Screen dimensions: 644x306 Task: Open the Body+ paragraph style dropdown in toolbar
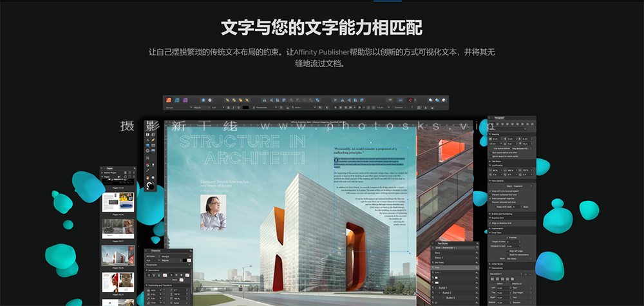click(304, 108)
